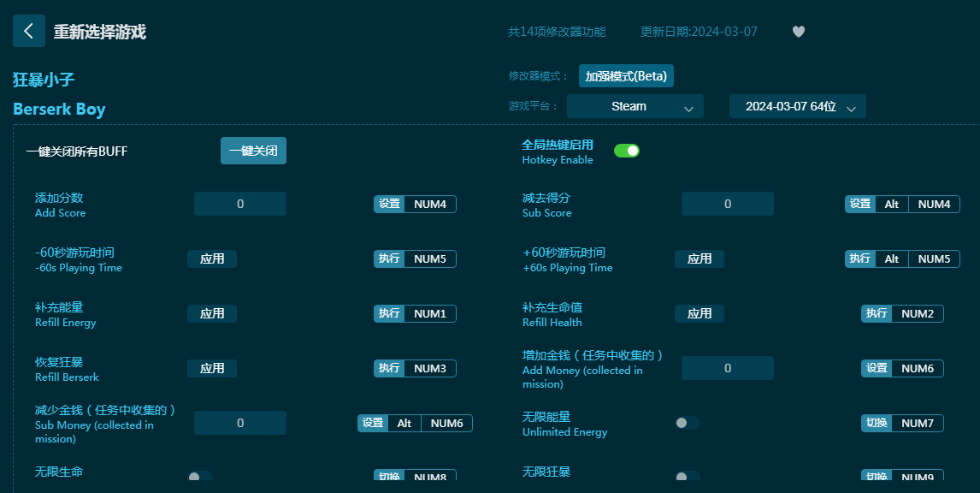Click 应用 for Refill Health

coord(700,313)
